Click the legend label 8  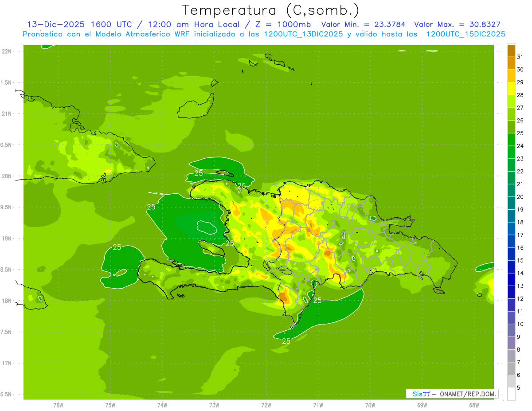click(519, 349)
